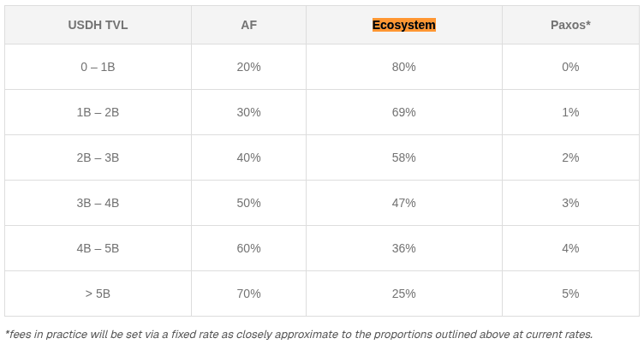
Task: Click the > 5B row label
Action: click(98, 294)
